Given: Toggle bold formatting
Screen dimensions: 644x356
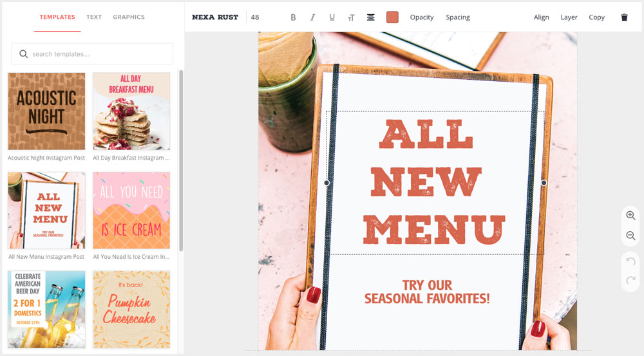Looking at the screenshot, I should coord(293,17).
